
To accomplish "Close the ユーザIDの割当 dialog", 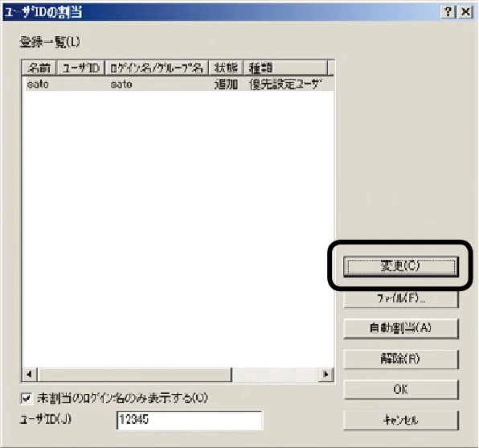I will (466, 12).
